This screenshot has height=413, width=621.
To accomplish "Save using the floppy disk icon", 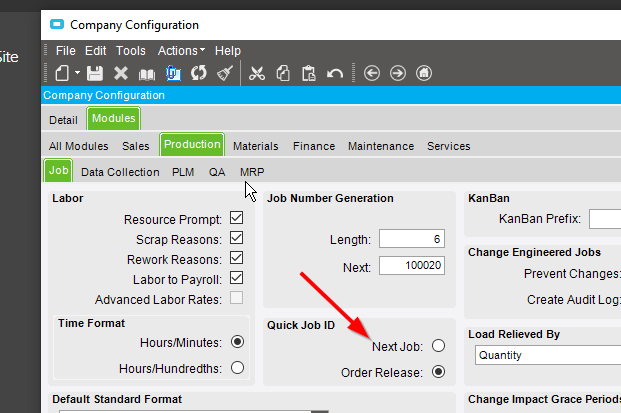I will tap(95, 73).
